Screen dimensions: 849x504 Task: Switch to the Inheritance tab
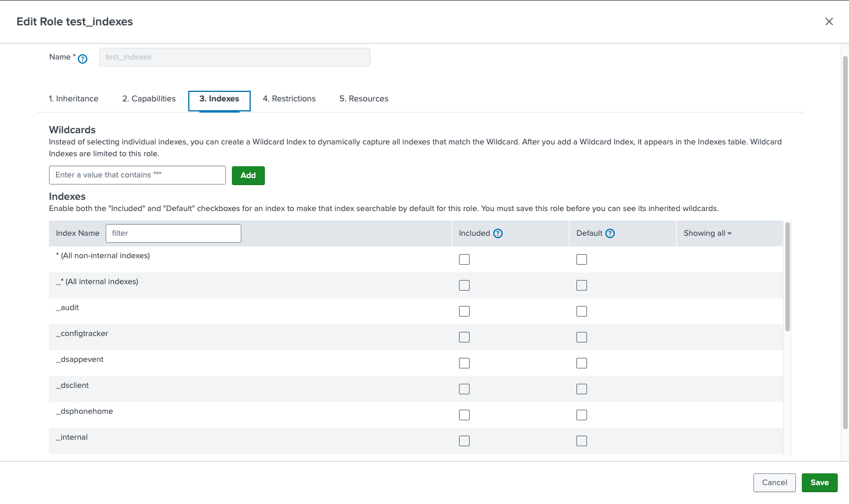point(74,99)
